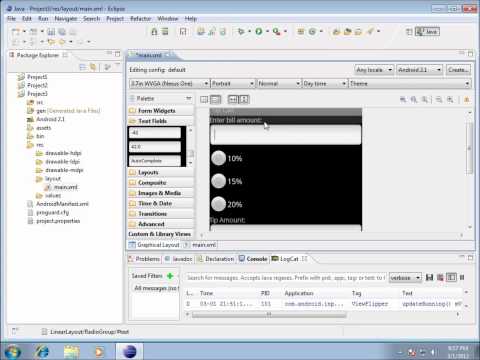Open the File menu

click(11, 19)
